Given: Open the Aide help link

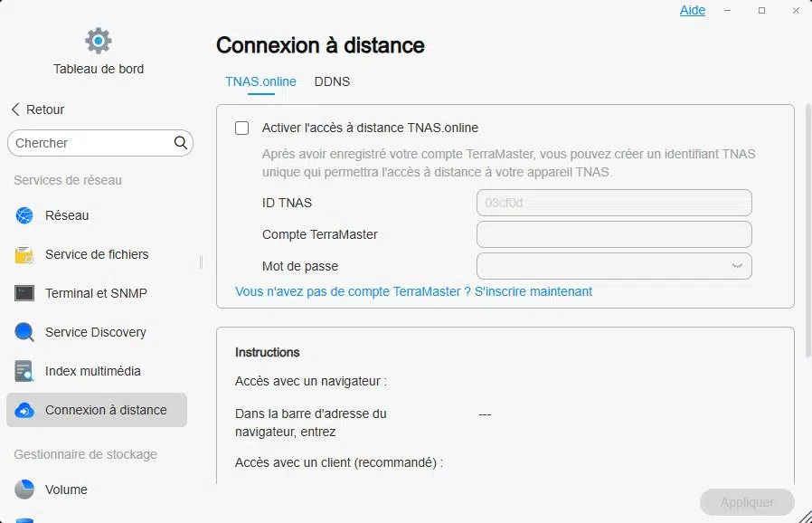Looking at the screenshot, I should pos(693,11).
